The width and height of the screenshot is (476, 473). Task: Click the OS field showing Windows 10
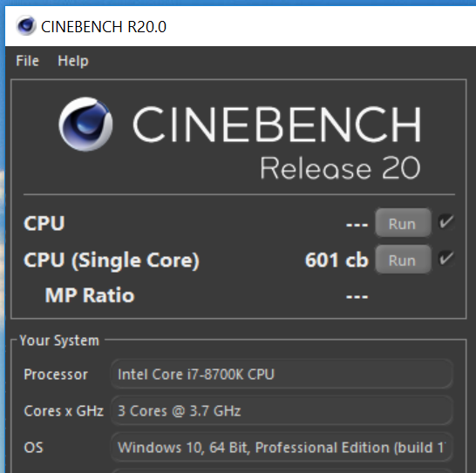tap(282, 447)
